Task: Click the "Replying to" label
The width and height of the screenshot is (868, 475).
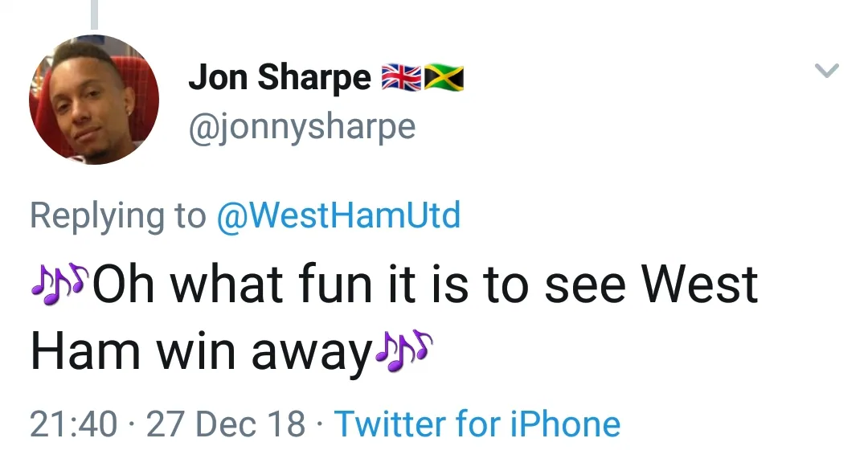Action: point(117,215)
